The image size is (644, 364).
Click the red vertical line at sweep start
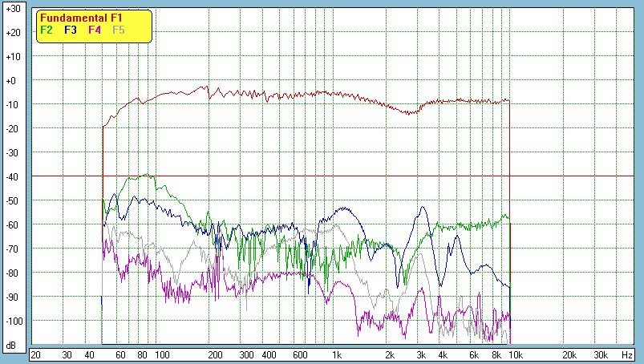(x=103, y=160)
